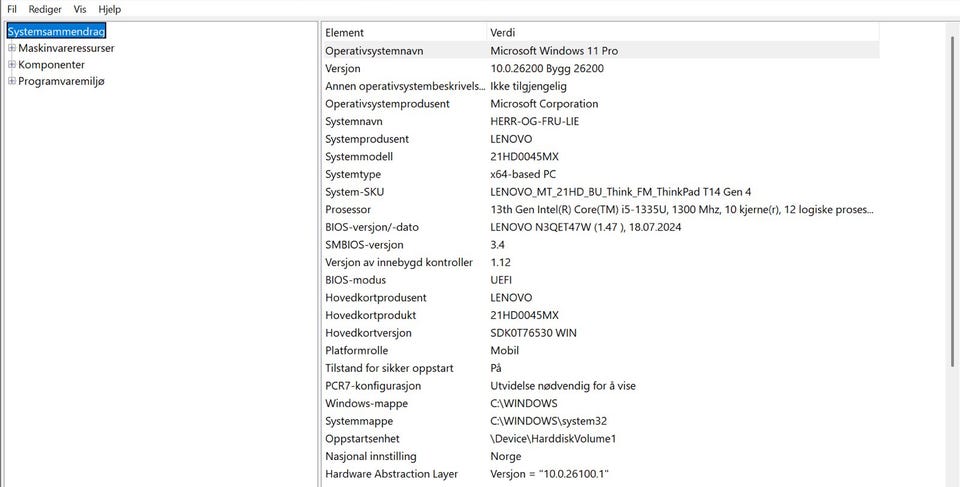Select Systemsammendrag tree node
Viewport: 960px width, 487px height.
click(x=56, y=31)
